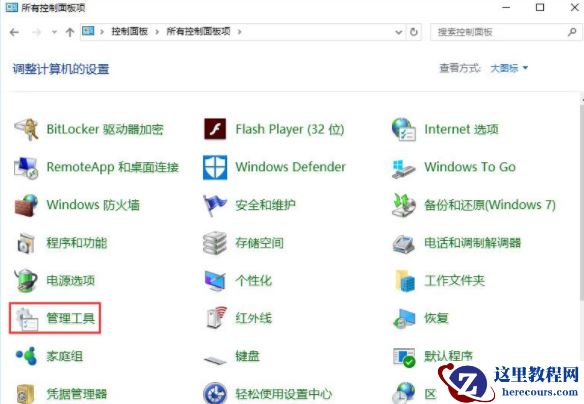The height and width of the screenshot is (404, 584).
Task: Expand the address bar history dropdown
Action: (x=399, y=32)
